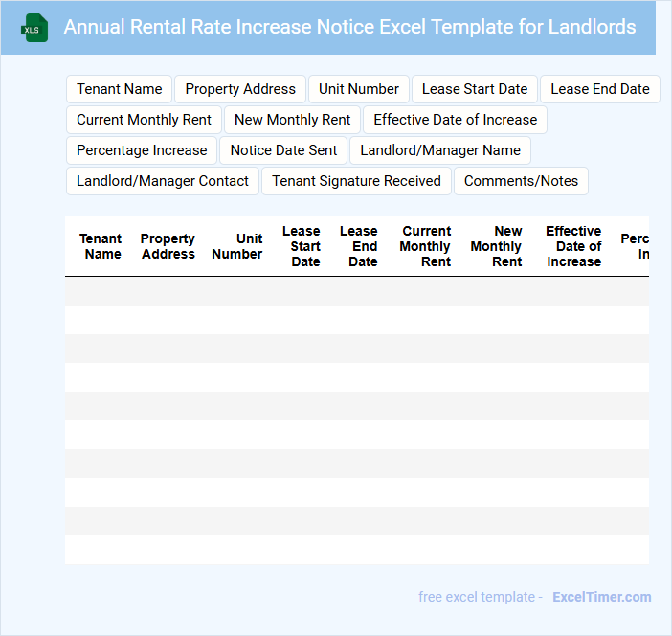Open the Comments/Notes tag
The height and width of the screenshot is (636, 672).
pyautogui.click(x=521, y=181)
